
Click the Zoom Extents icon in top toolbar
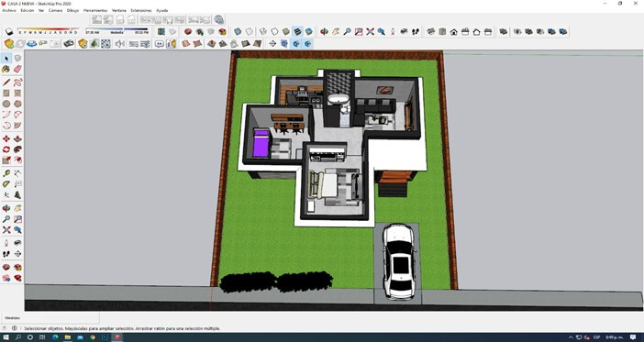(x=370, y=31)
